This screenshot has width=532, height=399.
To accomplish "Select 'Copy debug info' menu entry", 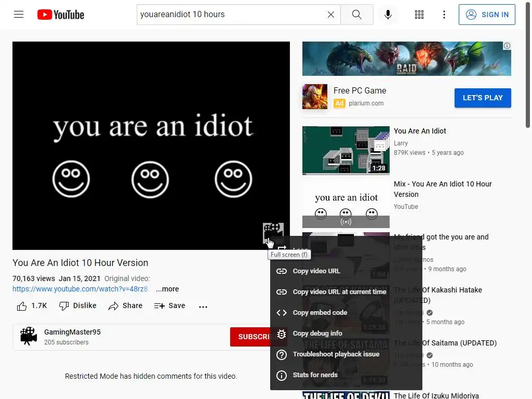I will [x=346, y=334].
